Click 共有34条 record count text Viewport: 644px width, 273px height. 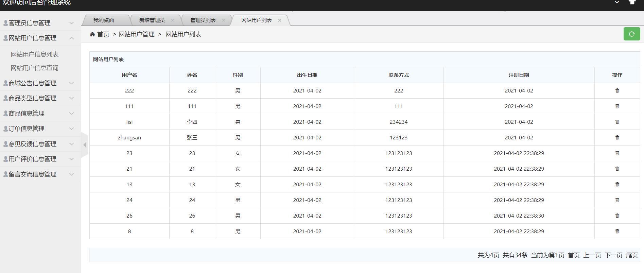click(515, 255)
